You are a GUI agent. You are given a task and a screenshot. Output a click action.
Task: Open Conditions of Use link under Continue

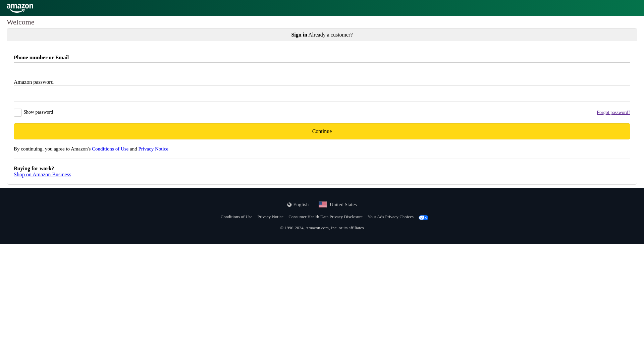[110, 149]
